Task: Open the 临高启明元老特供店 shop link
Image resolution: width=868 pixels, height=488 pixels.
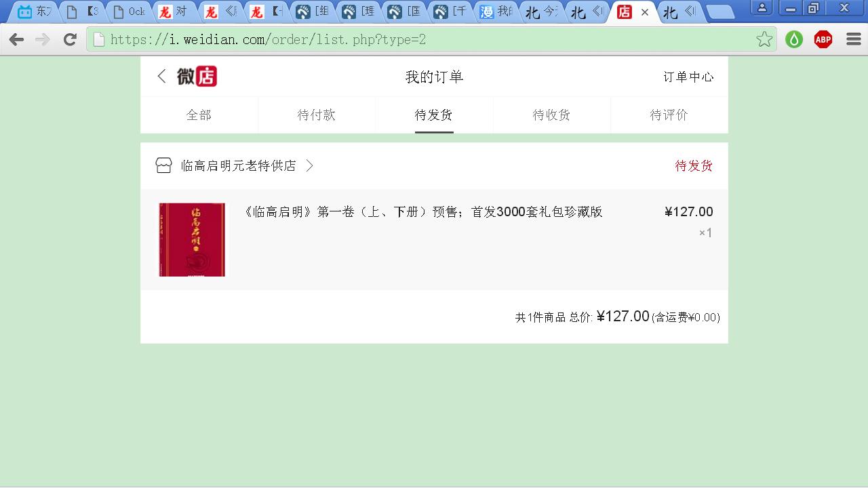Action: (238, 166)
